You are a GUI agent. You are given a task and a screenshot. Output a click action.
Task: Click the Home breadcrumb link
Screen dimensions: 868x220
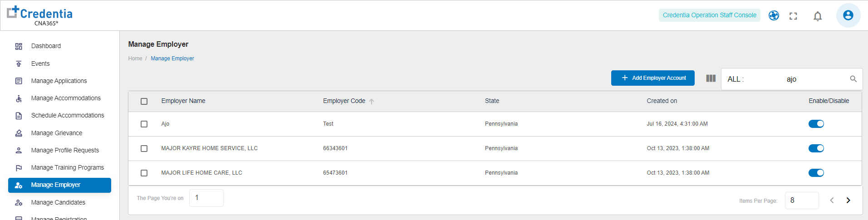point(135,59)
